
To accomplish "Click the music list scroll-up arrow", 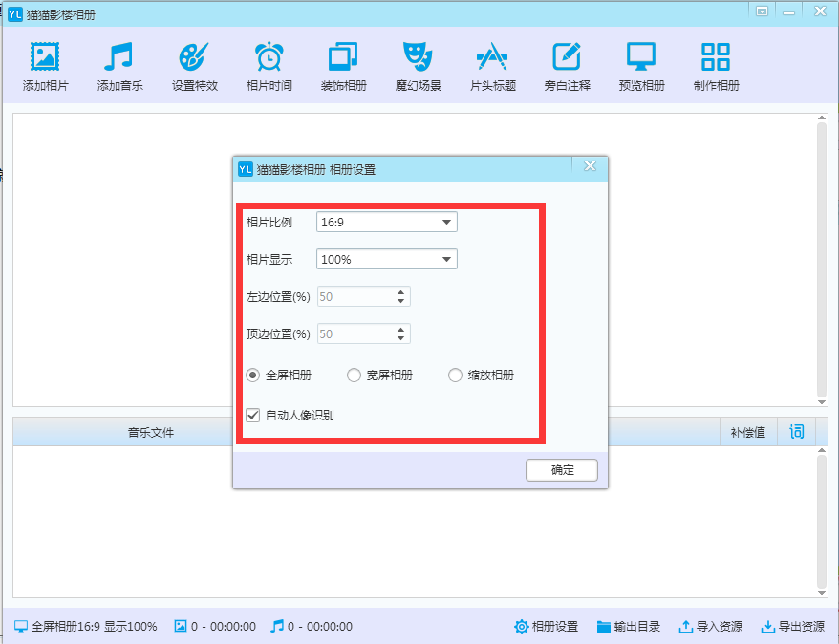I will (x=822, y=450).
